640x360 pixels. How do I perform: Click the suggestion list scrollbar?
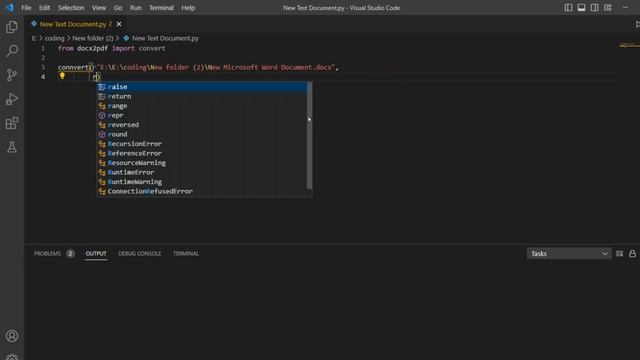309,136
